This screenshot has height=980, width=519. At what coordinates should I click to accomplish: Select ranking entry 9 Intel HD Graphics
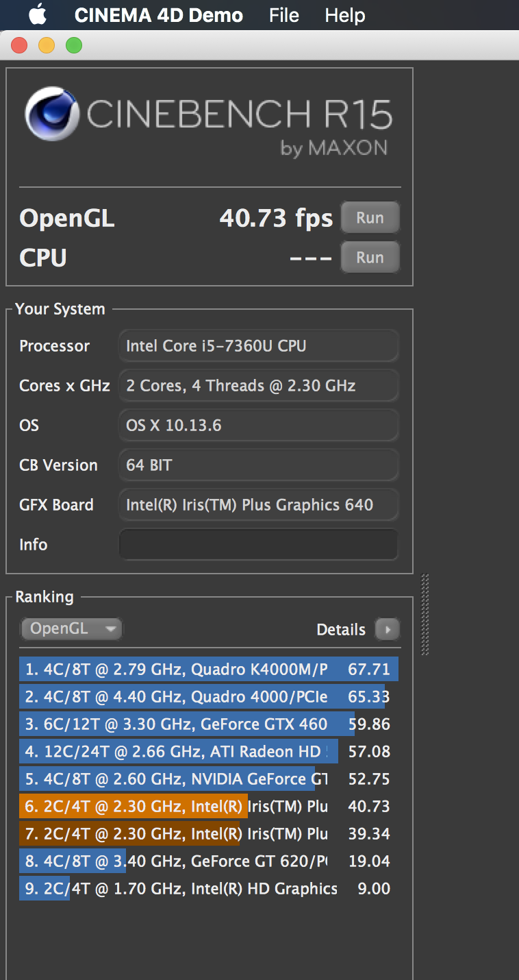(209, 888)
